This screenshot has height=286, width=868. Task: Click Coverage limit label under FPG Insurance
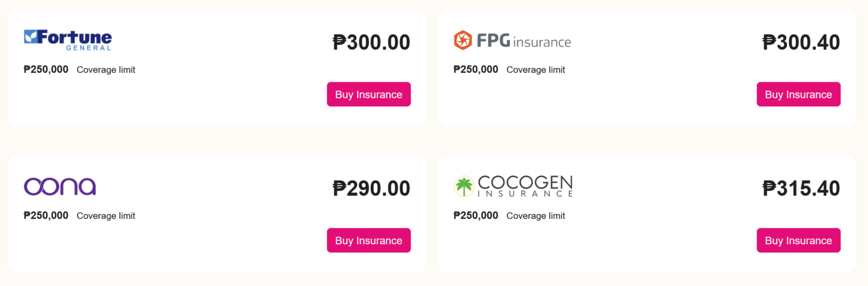pos(536,70)
